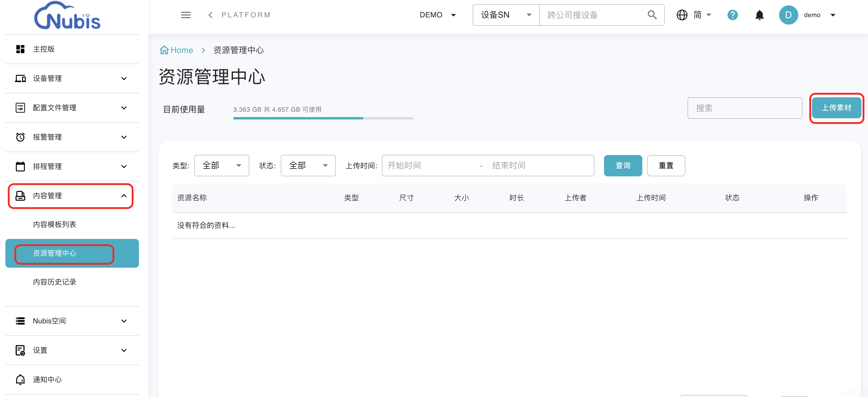Open 内容历史记录 in the sidebar
The image size is (868, 397).
[54, 282]
